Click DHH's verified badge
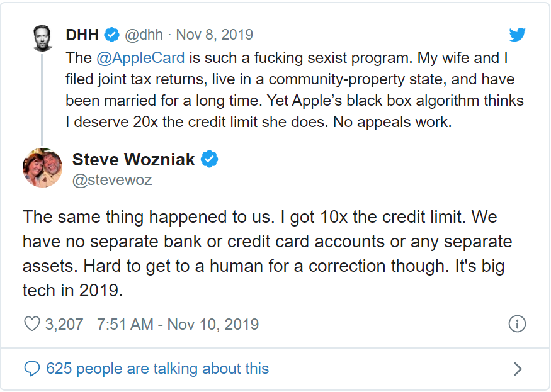The width and height of the screenshot is (551, 392). (x=112, y=35)
